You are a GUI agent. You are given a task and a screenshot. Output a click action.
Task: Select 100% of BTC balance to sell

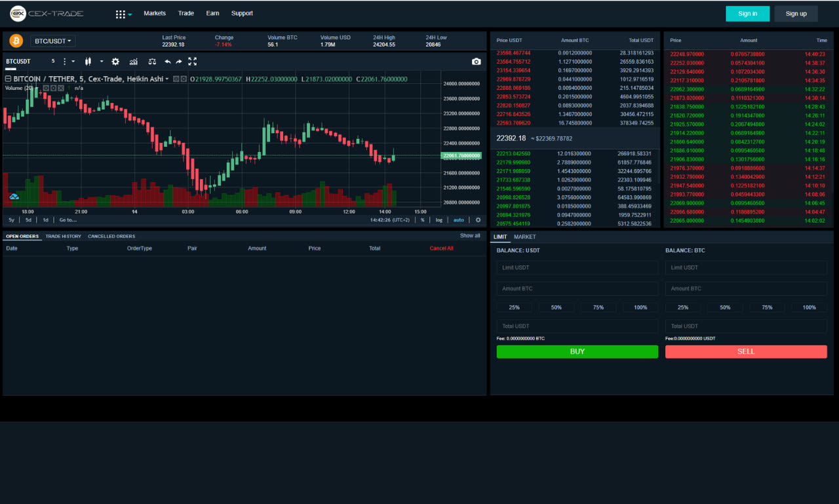810,307
